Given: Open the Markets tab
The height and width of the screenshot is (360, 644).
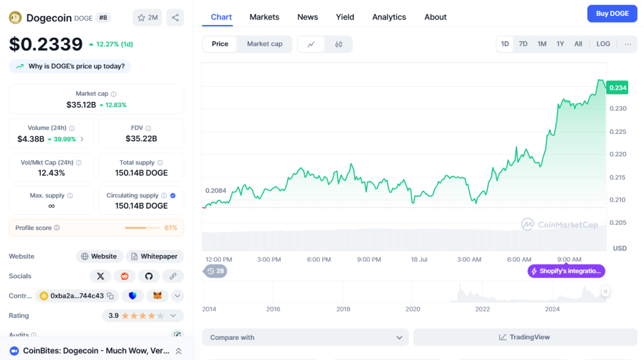Looking at the screenshot, I should tap(264, 17).
